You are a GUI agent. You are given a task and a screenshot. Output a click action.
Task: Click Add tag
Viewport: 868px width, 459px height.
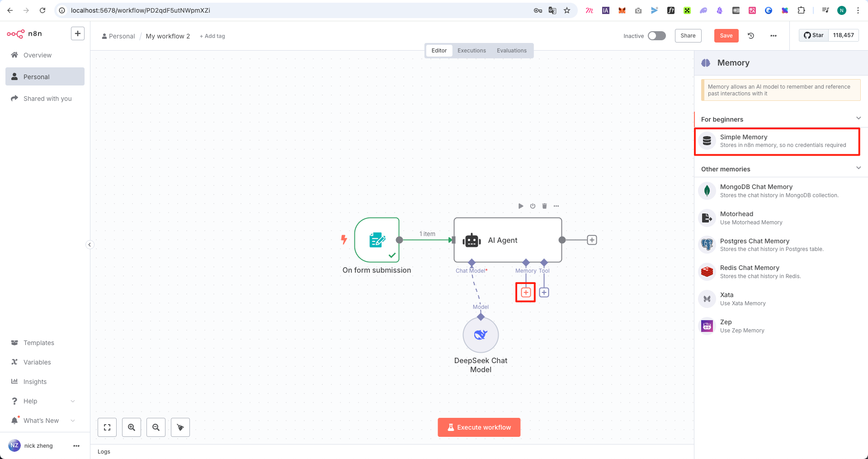(x=212, y=36)
